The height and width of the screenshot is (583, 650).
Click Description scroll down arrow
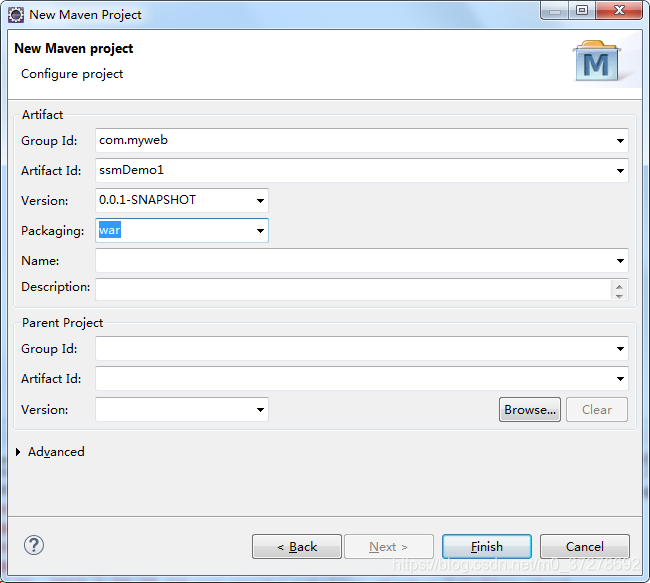pos(619,296)
